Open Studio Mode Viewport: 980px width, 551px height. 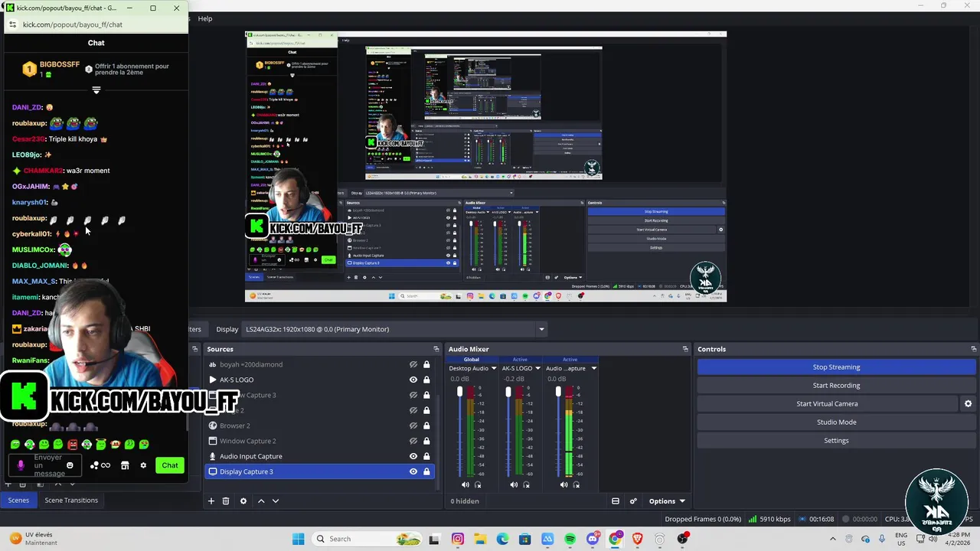[x=836, y=422]
